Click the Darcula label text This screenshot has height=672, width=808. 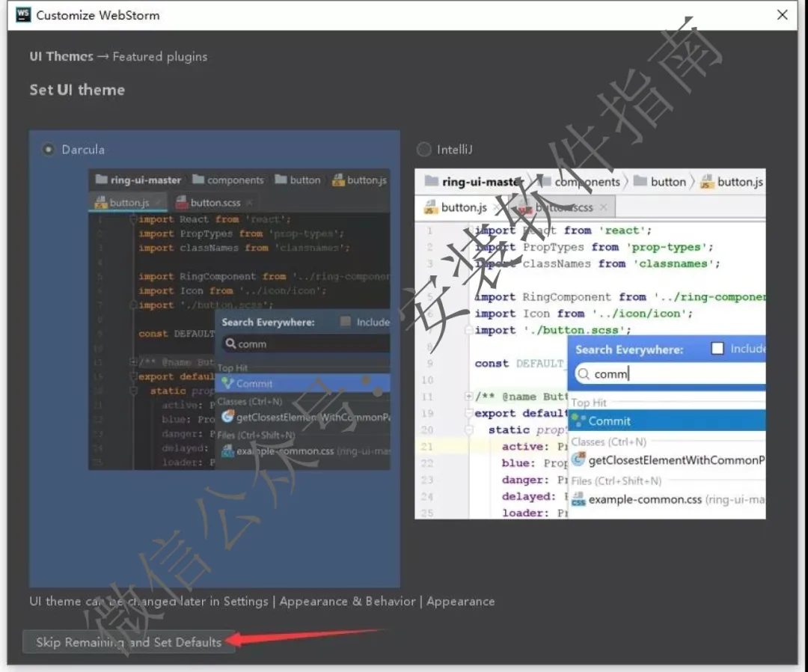coord(83,150)
